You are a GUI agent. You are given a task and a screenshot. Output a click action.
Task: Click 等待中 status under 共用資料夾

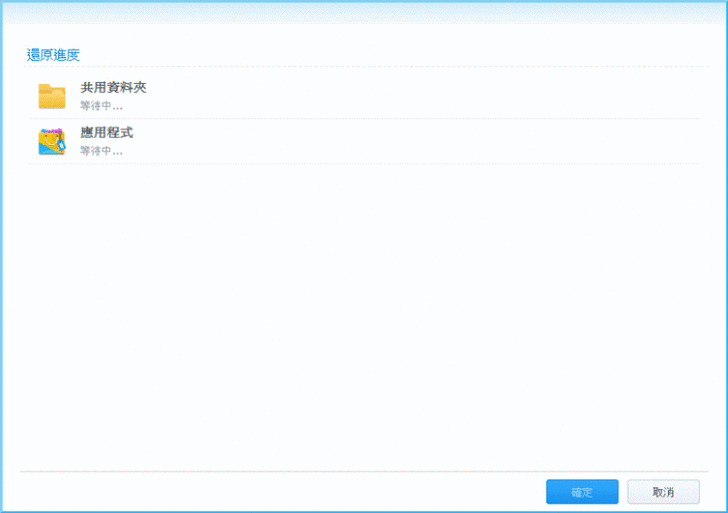101,106
